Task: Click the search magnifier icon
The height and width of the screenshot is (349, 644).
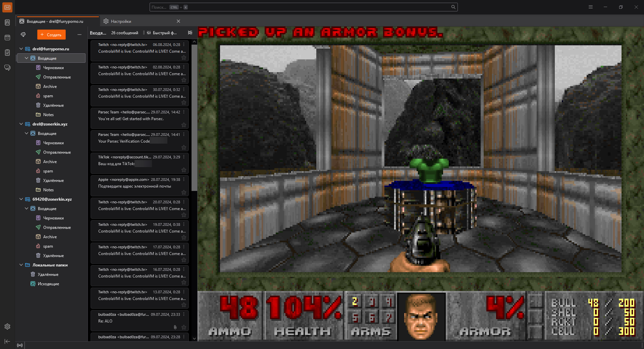Action: click(x=453, y=7)
